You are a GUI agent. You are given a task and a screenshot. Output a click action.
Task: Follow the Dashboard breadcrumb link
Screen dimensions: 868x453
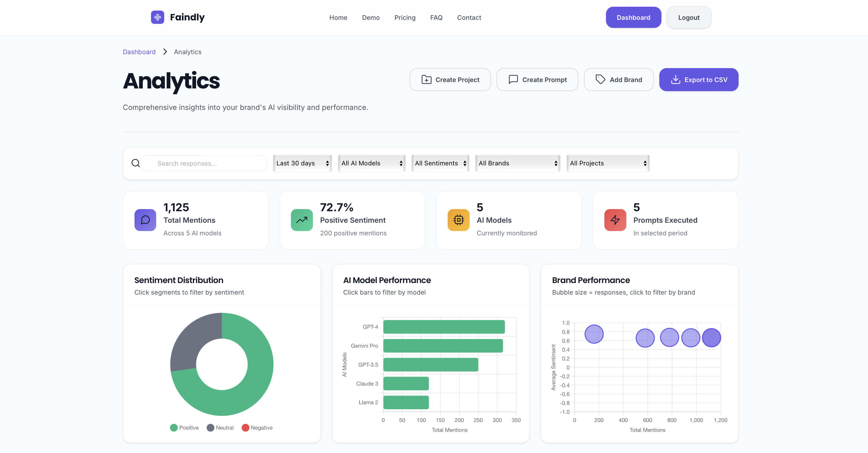tap(139, 52)
